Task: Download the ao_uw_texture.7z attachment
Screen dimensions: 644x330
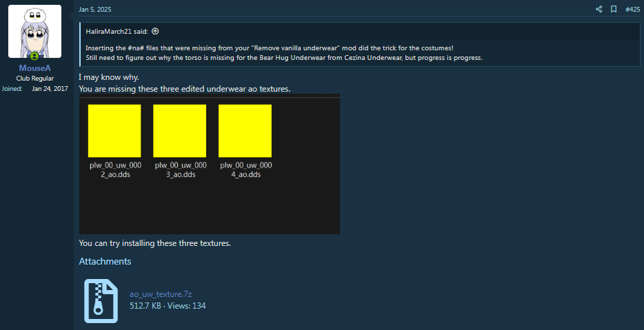Action: pyautogui.click(x=156, y=294)
